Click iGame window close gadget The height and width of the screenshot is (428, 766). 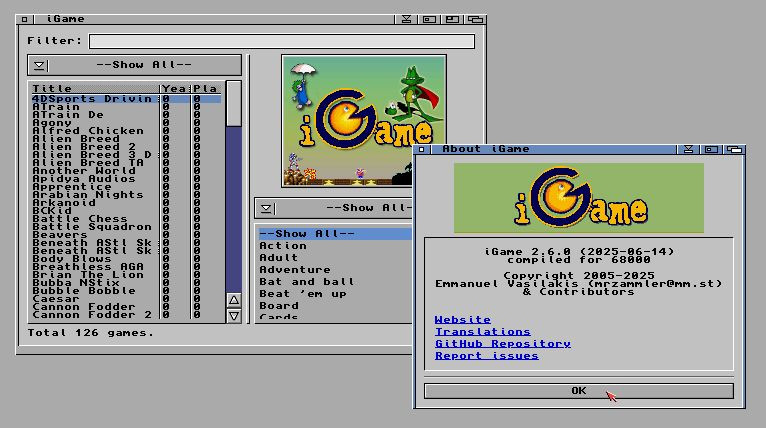pyautogui.click(x=24, y=19)
